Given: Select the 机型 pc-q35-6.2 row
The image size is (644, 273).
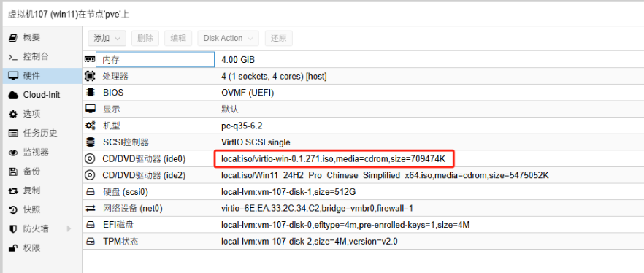Looking at the screenshot, I should 363,126.
